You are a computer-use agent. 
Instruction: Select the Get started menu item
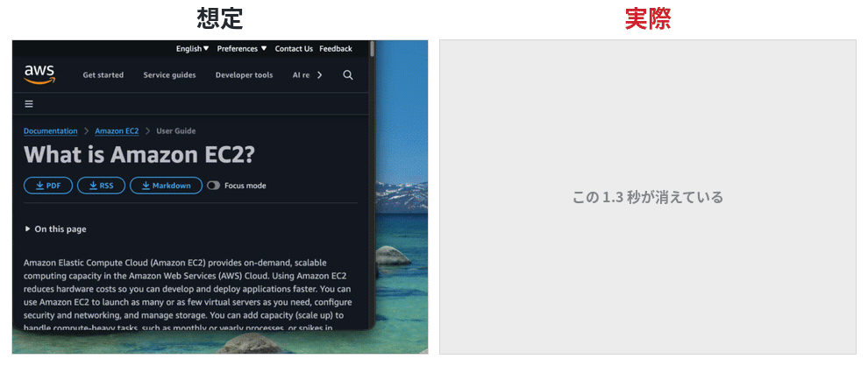pos(103,75)
